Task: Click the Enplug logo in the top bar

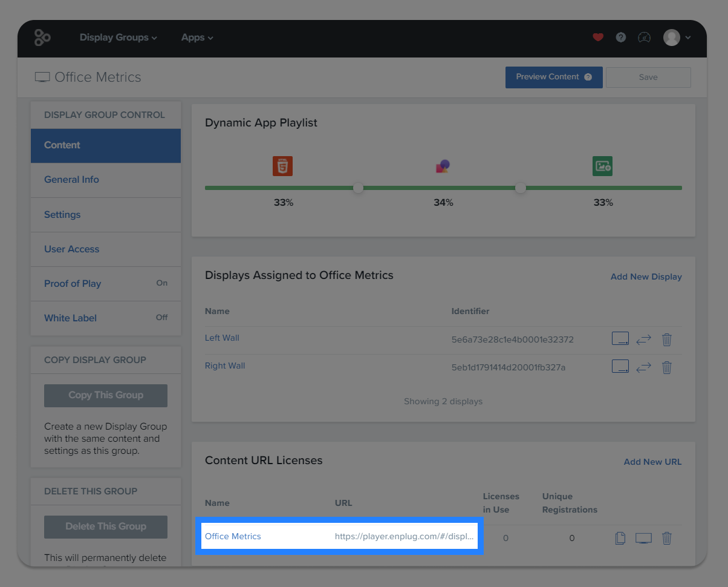Action: 42,38
